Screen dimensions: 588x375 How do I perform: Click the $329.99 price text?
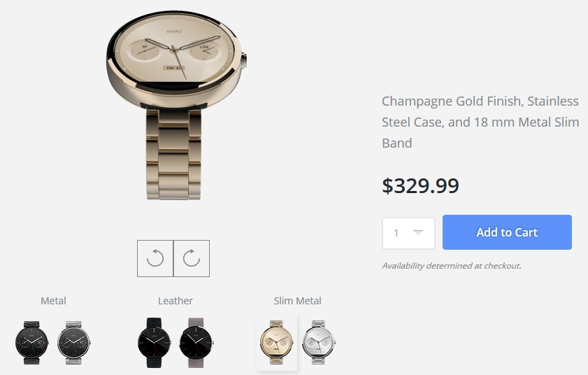click(x=420, y=185)
